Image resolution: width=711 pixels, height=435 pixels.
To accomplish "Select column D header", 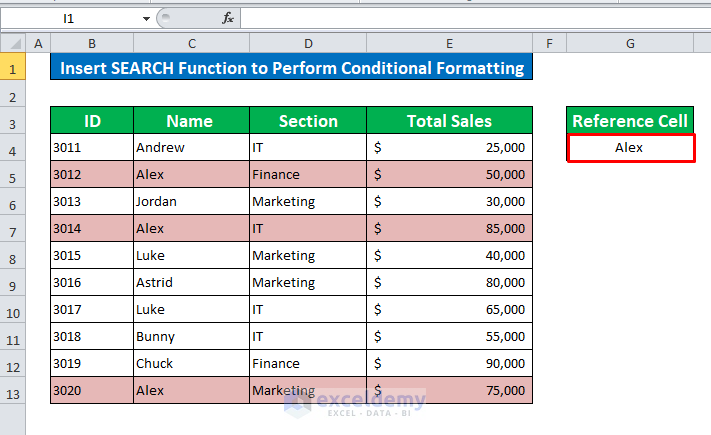I will coord(308,43).
